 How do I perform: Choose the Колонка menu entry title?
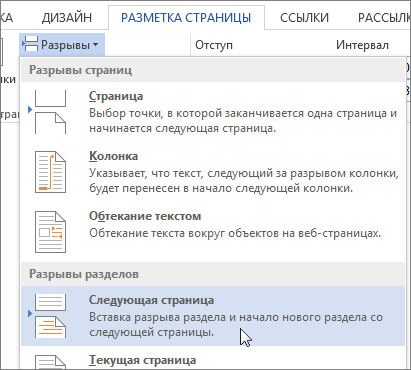click(113, 156)
